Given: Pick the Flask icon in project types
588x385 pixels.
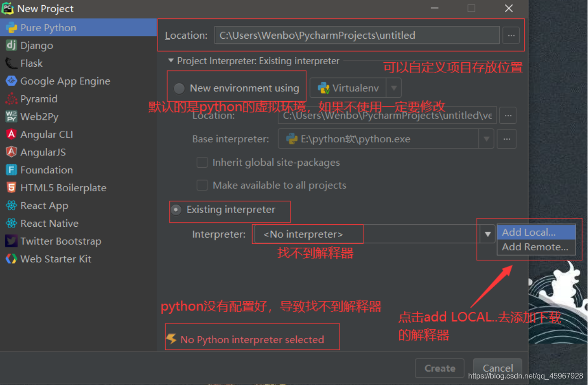Looking at the screenshot, I should 11,63.
